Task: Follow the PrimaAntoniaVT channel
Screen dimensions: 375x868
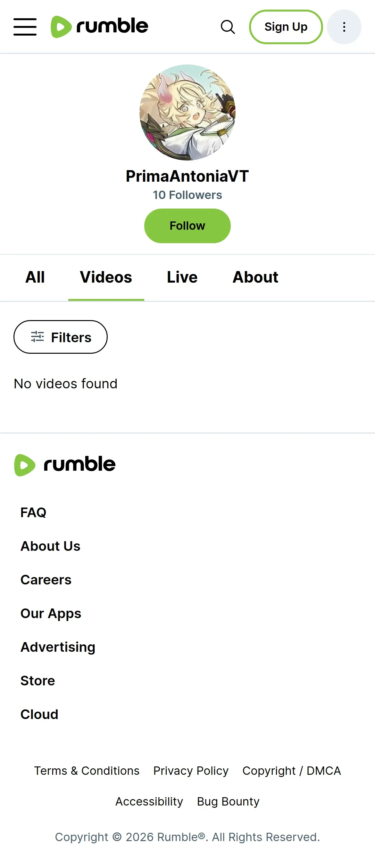Action: coord(187,226)
